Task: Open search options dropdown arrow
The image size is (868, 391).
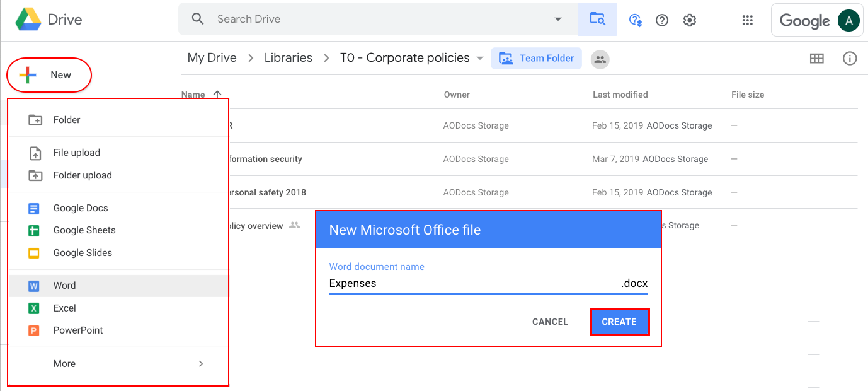Action: [557, 20]
